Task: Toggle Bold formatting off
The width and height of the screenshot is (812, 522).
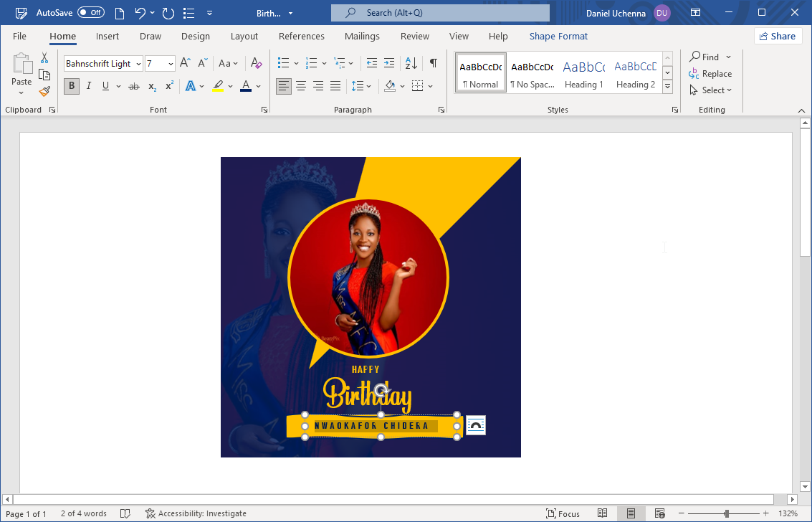Action: [x=71, y=86]
